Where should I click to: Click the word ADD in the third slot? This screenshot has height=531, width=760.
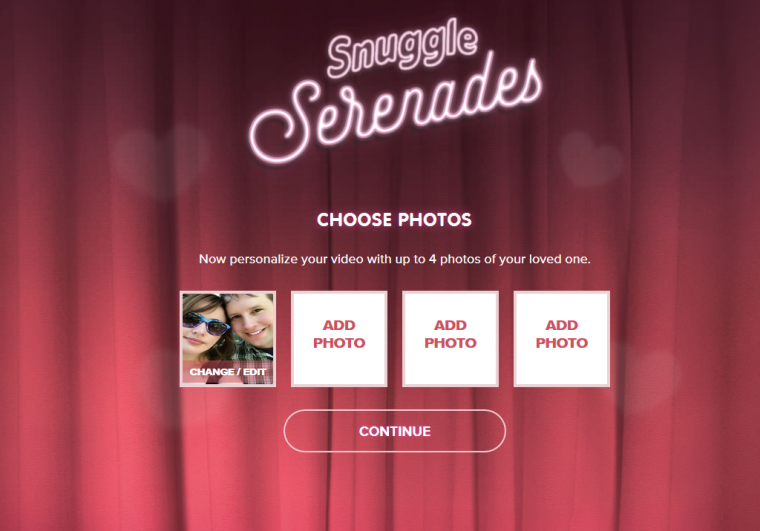click(450, 325)
